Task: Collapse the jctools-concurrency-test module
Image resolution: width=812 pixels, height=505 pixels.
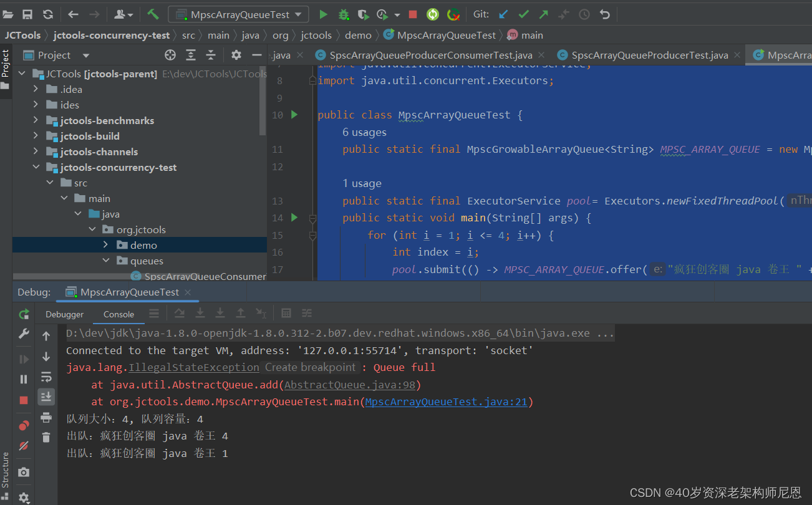Action: tap(36, 167)
